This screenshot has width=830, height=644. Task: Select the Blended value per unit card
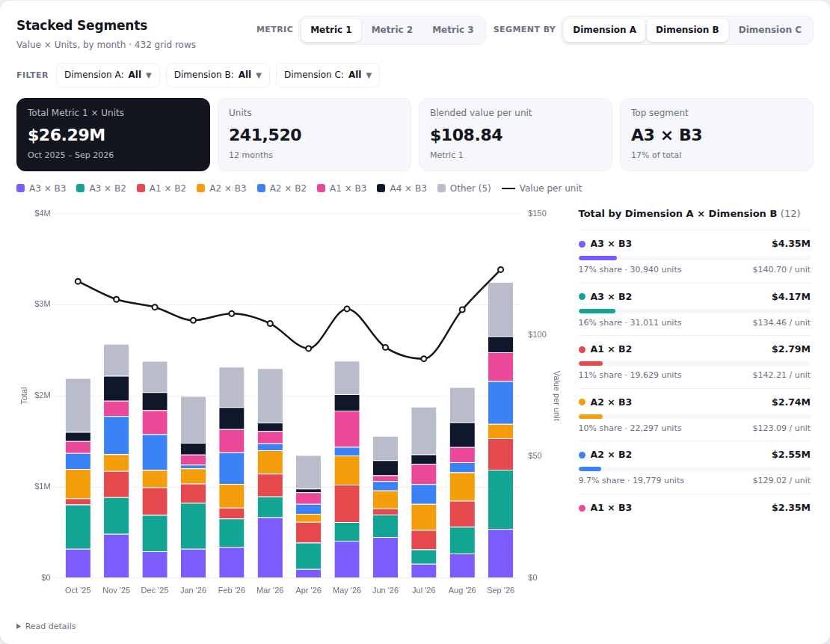pos(516,135)
